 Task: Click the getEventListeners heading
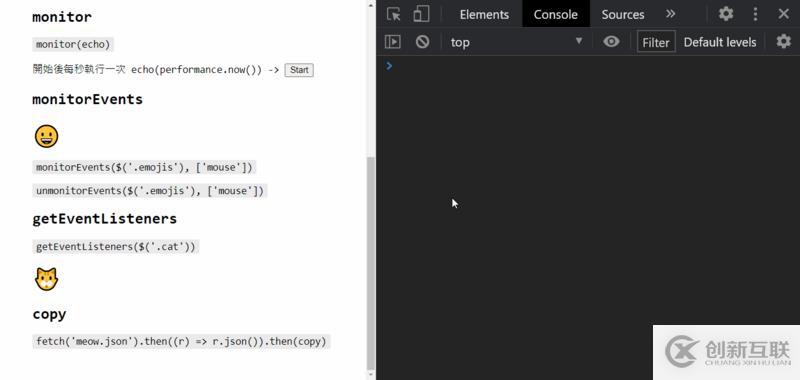point(105,219)
